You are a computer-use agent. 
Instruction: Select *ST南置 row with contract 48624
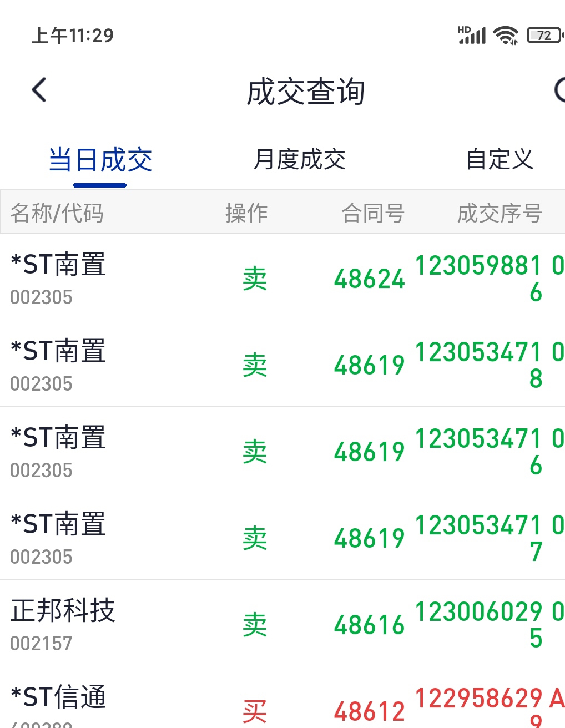point(282,277)
